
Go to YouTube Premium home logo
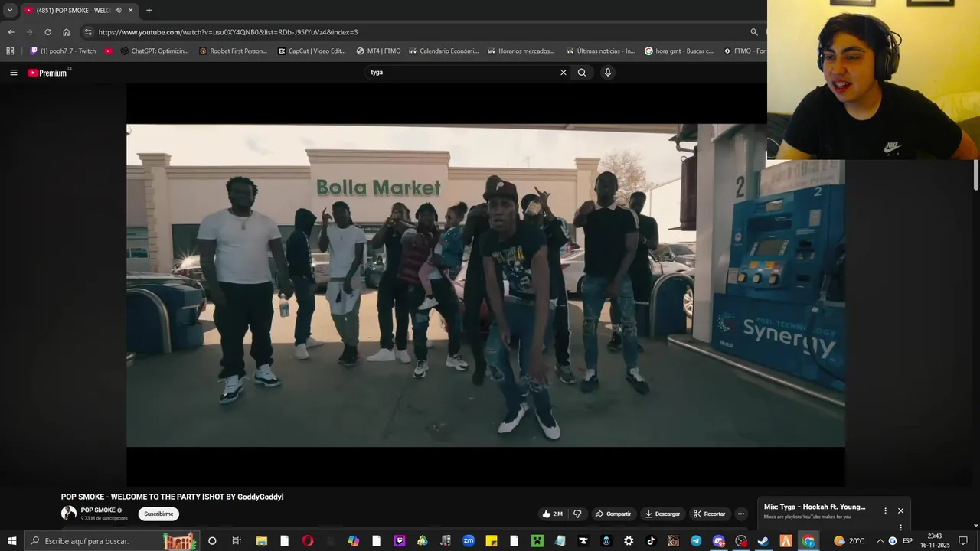[47, 73]
